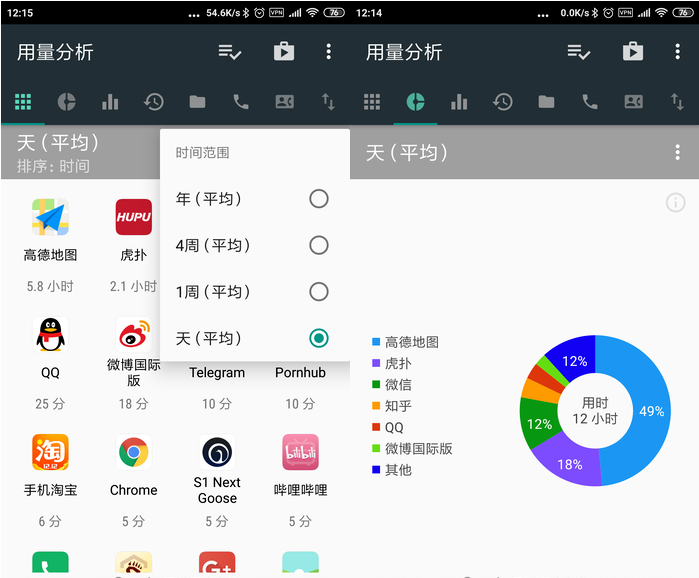Tap the 5.8 小时 usage value

tap(50, 286)
